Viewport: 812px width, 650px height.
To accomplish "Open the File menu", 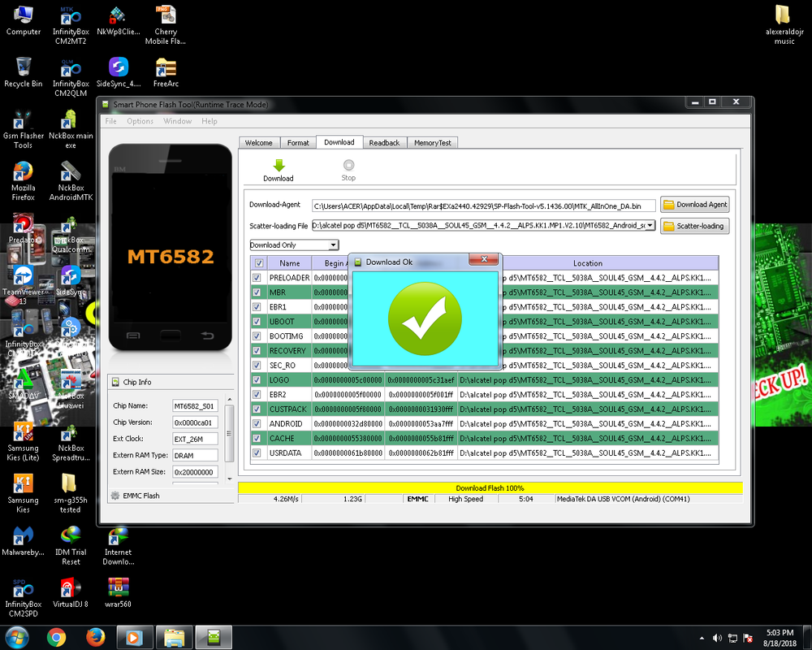I will (110, 121).
